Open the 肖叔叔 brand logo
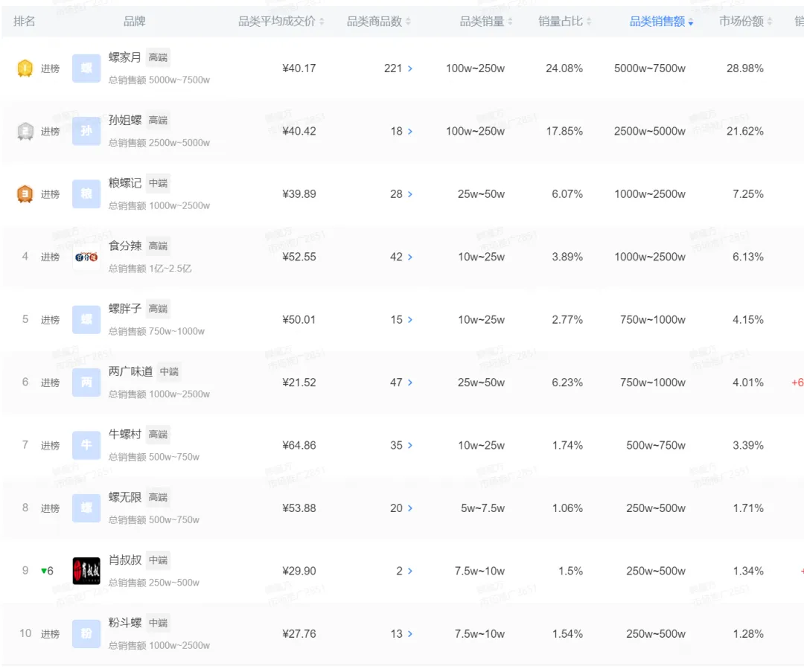804x672 pixels. pyautogui.click(x=86, y=571)
